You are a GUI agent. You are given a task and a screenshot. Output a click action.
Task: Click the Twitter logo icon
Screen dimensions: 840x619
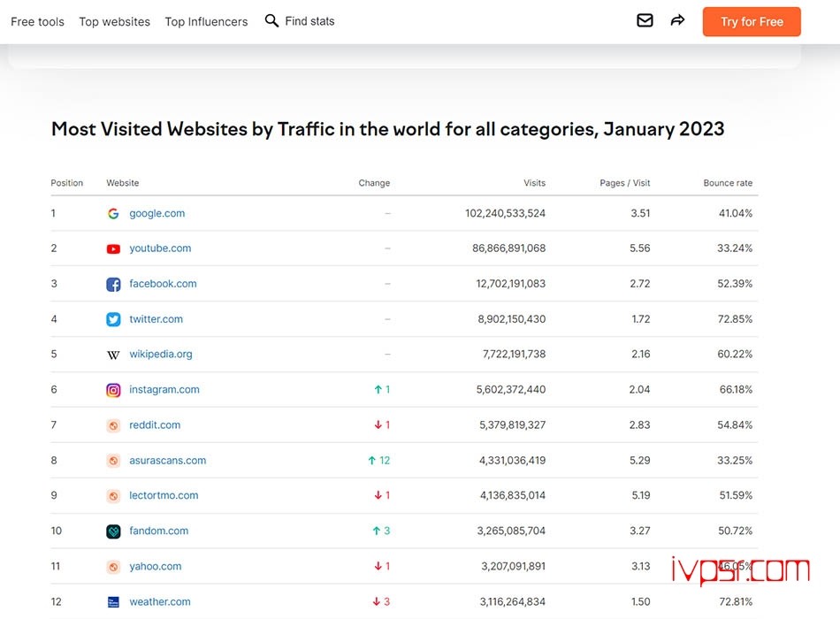(x=113, y=319)
